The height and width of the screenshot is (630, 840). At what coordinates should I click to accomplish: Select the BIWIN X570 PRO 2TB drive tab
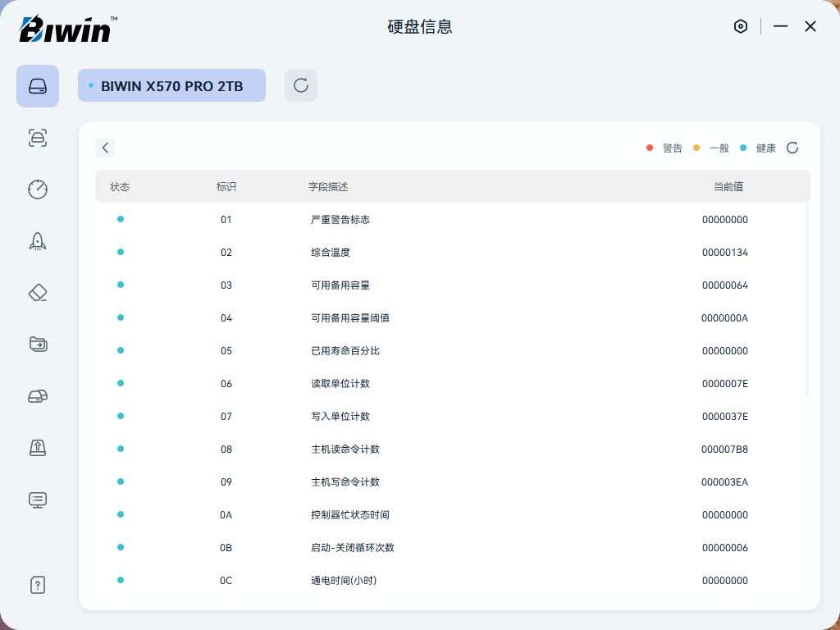[x=171, y=85]
